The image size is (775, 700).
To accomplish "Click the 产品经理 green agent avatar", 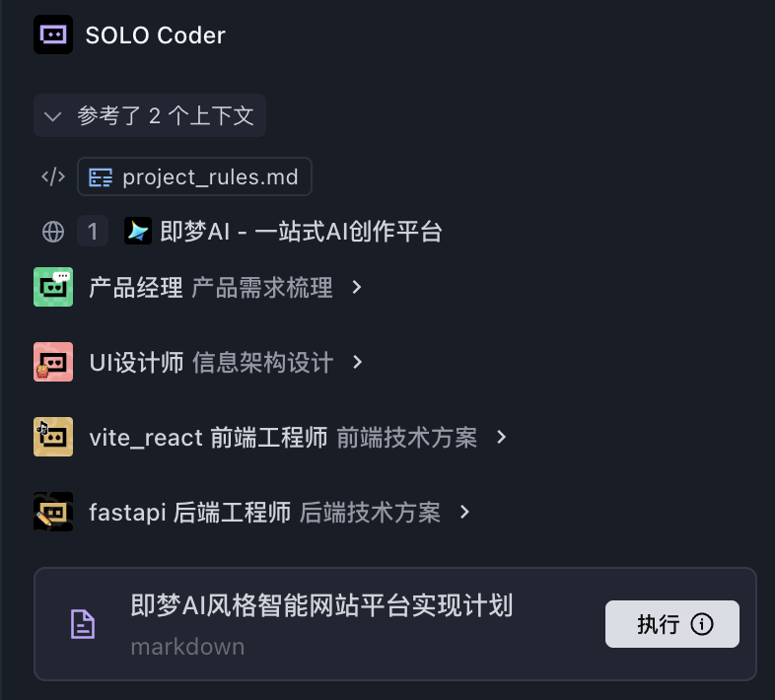I will tap(53, 287).
